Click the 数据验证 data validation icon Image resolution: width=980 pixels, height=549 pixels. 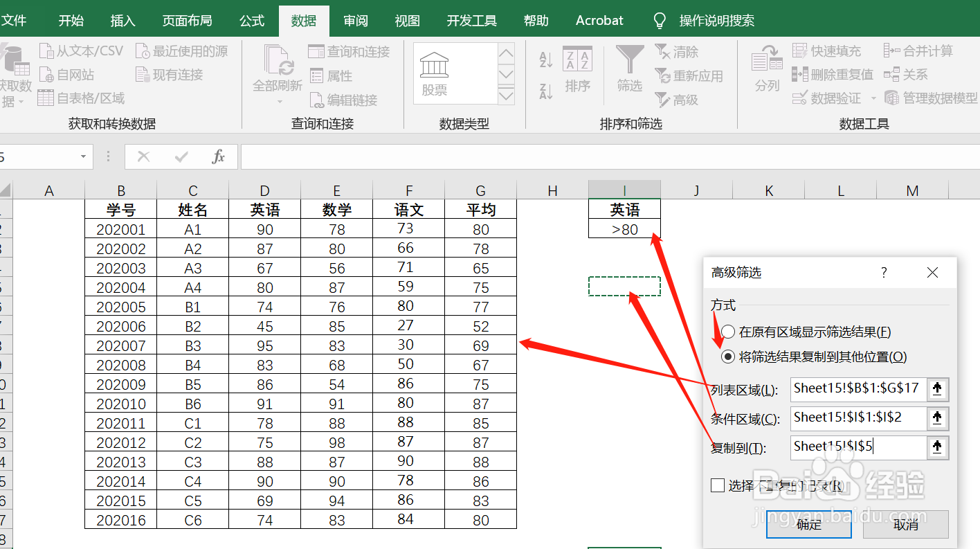800,98
